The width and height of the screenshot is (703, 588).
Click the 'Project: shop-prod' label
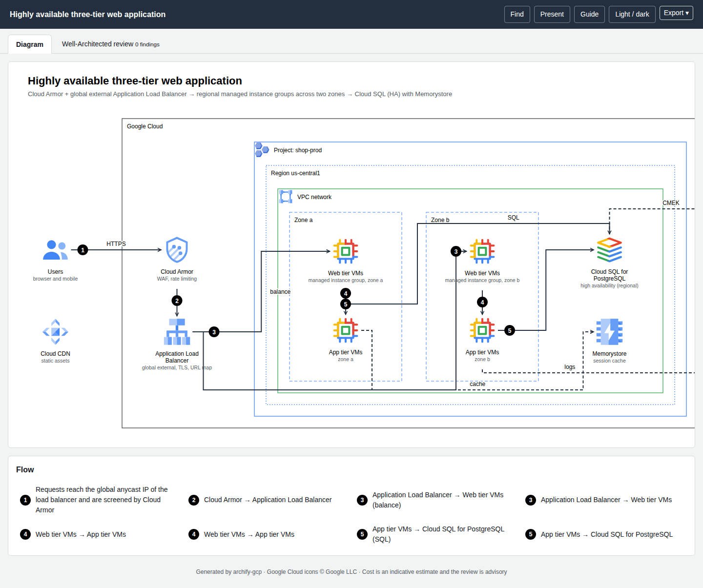(298, 150)
